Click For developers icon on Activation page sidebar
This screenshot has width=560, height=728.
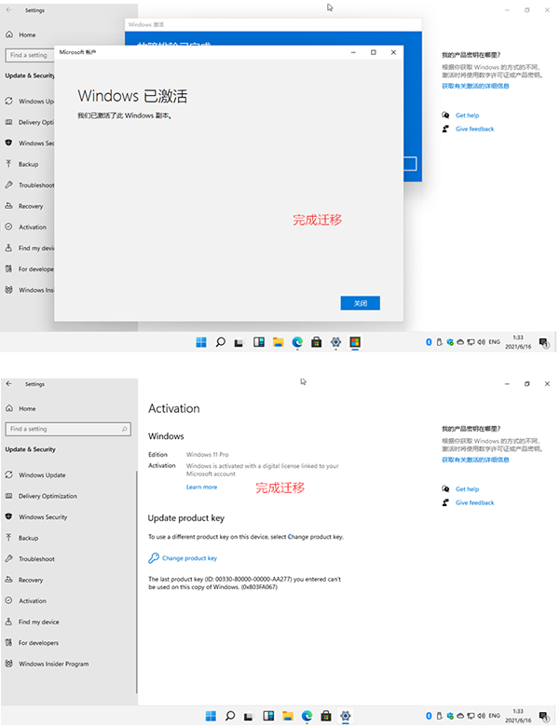click(8, 642)
